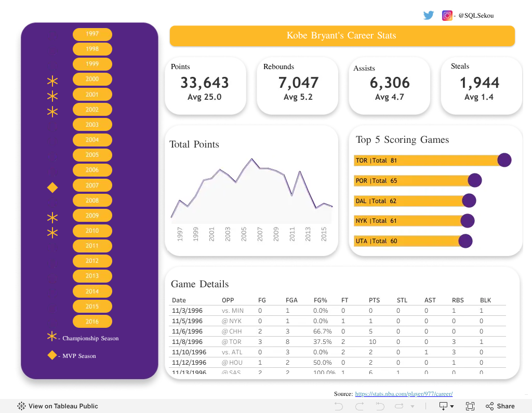Click purple circle on DAL 62 bar
The image size is (532, 413).
469,201
